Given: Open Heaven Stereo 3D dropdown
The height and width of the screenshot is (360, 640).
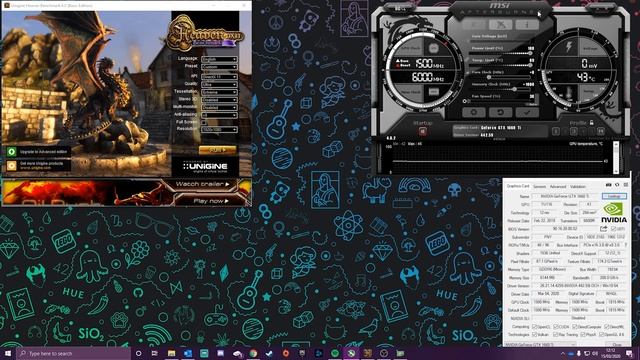Looking at the screenshot, I should coord(219,100).
